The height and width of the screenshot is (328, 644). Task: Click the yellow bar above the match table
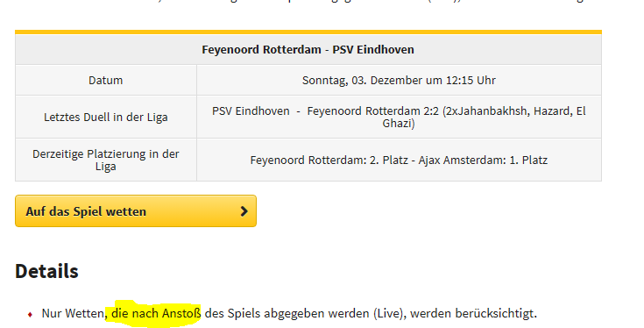pos(308,32)
